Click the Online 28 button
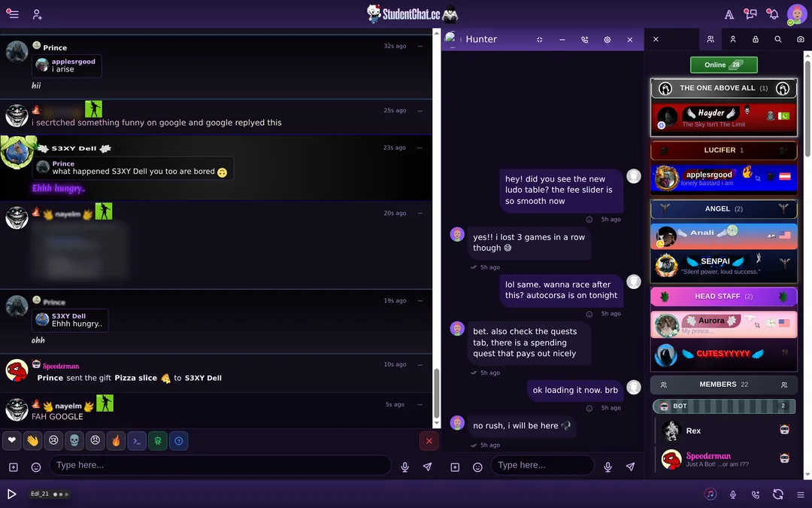The image size is (812, 508). (x=724, y=65)
